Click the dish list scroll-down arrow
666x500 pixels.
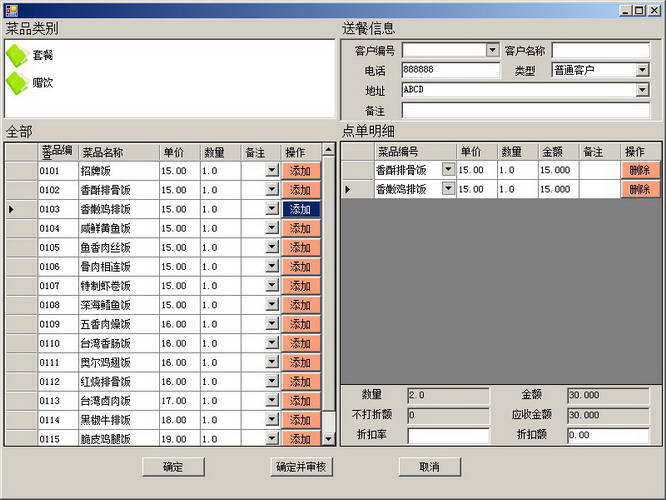328,439
